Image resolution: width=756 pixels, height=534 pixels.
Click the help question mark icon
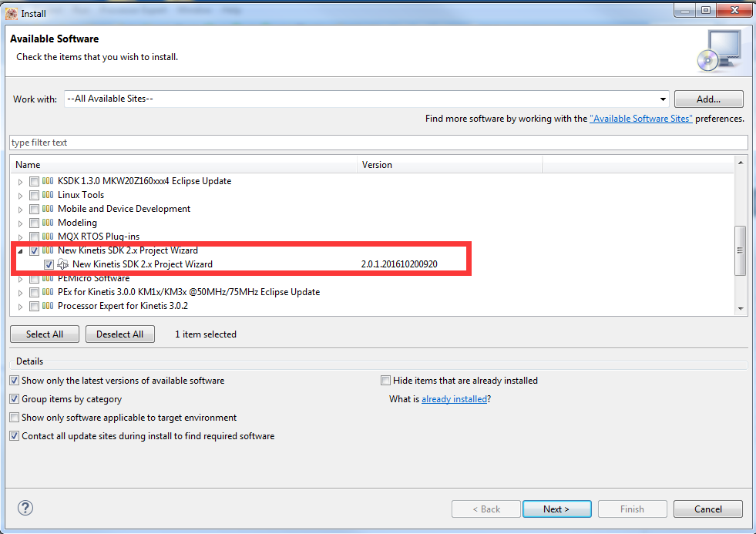pos(25,508)
